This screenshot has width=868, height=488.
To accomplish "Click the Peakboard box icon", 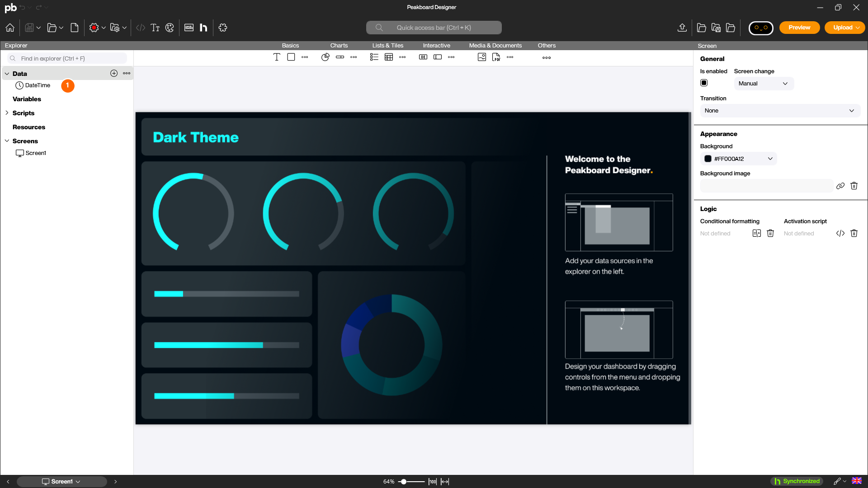I will click(189, 28).
